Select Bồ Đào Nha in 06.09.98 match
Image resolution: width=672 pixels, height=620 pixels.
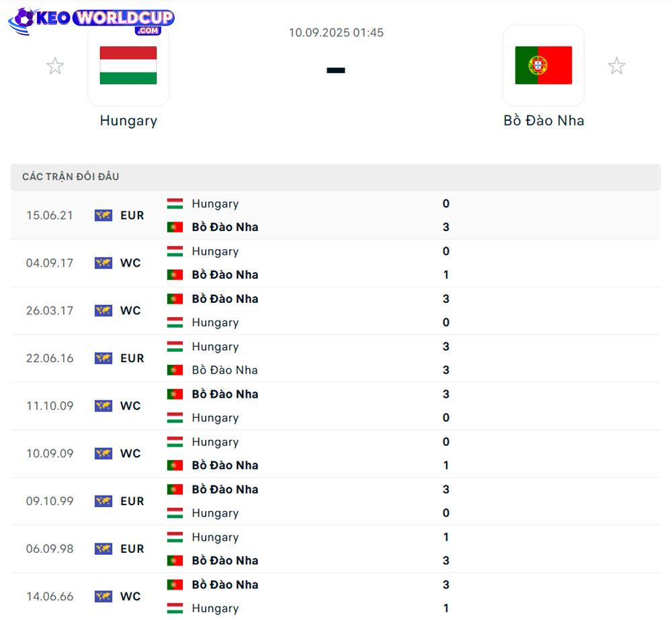tap(225, 560)
